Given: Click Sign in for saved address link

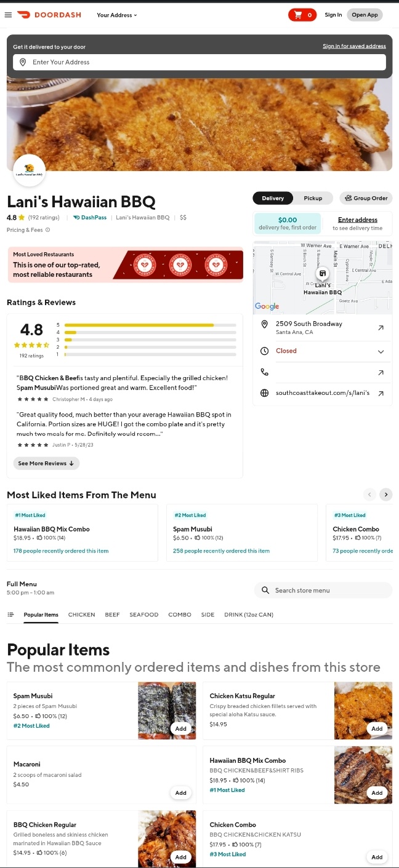Looking at the screenshot, I should coord(354,46).
